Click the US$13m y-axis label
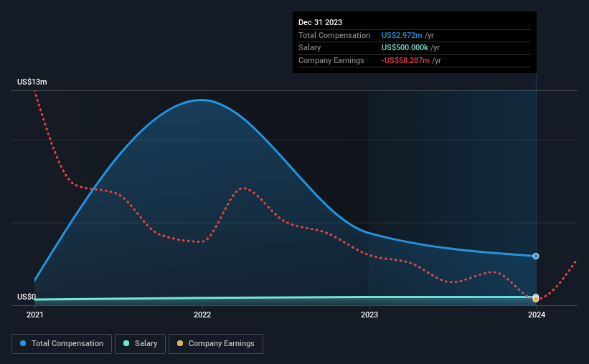Image resolution: width=589 pixels, height=364 pixels. pos(32,82)
